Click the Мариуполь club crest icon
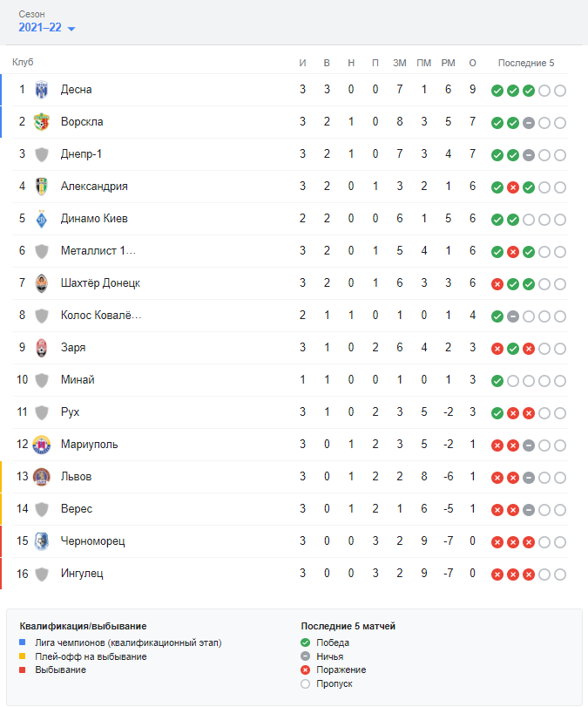Image resolution: width=588 pixels, height=707 pixels. [x=42, y=445]
